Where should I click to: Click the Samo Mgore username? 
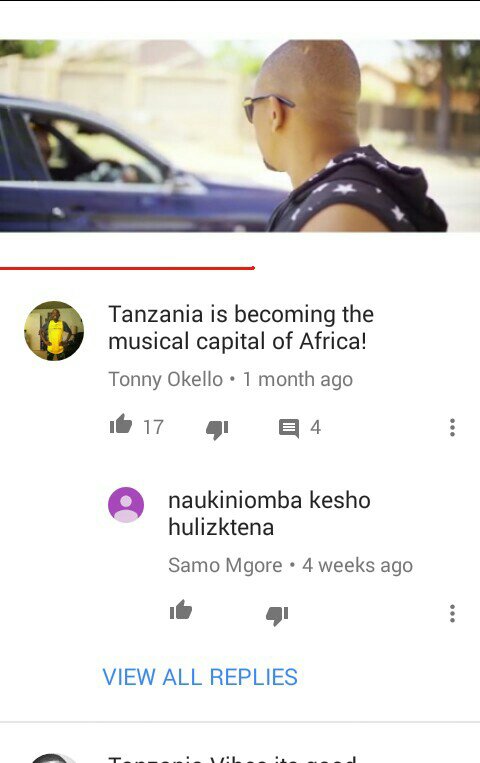click(225, 565)
